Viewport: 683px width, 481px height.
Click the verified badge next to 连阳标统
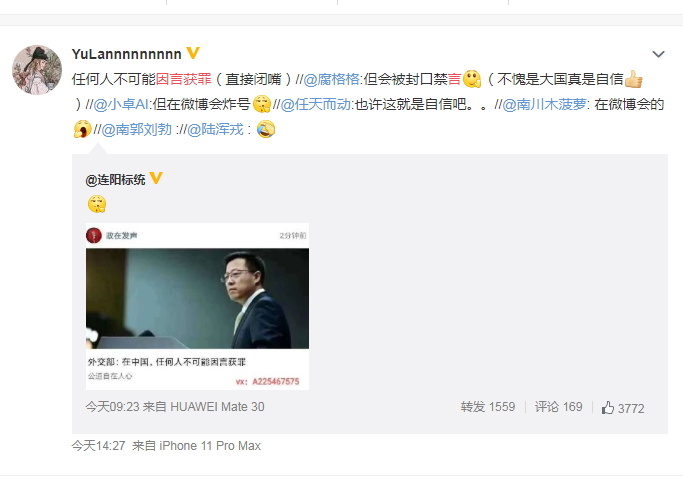156,178
